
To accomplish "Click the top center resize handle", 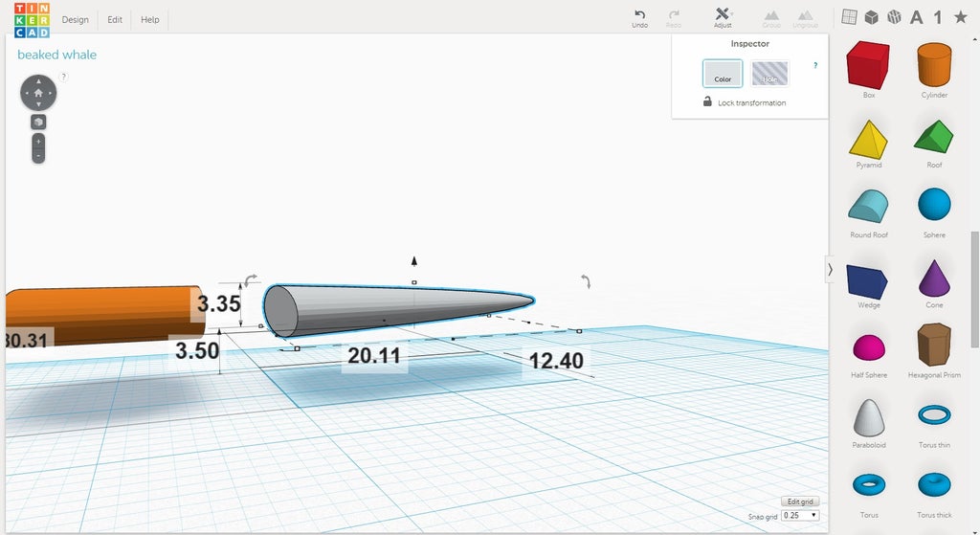I will tap(413, 282).
